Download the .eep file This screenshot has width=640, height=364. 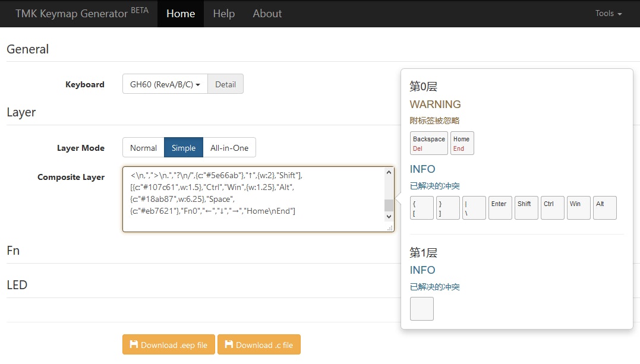(x=168, y=345)
